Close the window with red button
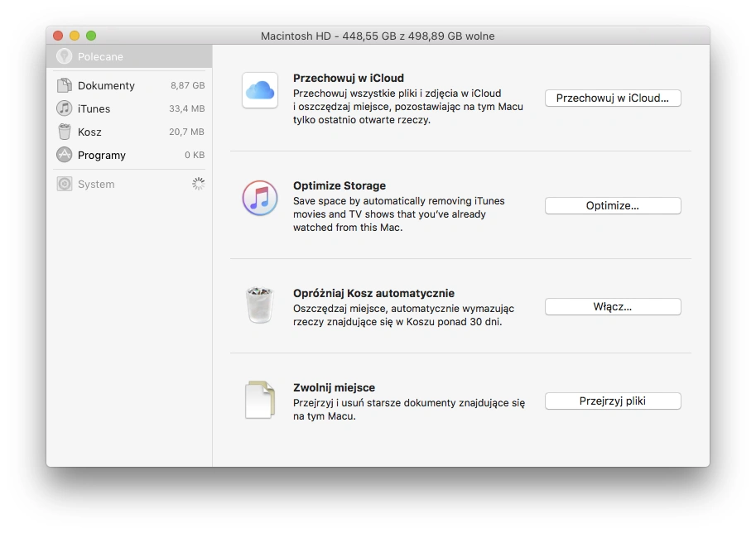 point(58,36)
